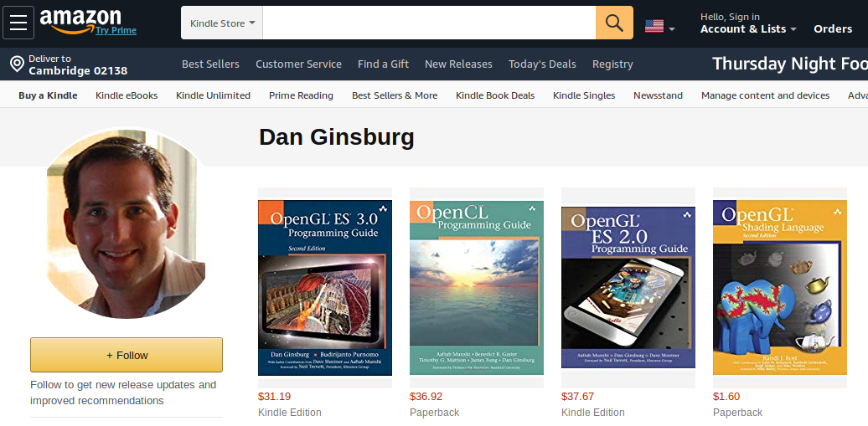Click the US flag country icon
This screenshot has width=868, height=426.
click(654, 26)
